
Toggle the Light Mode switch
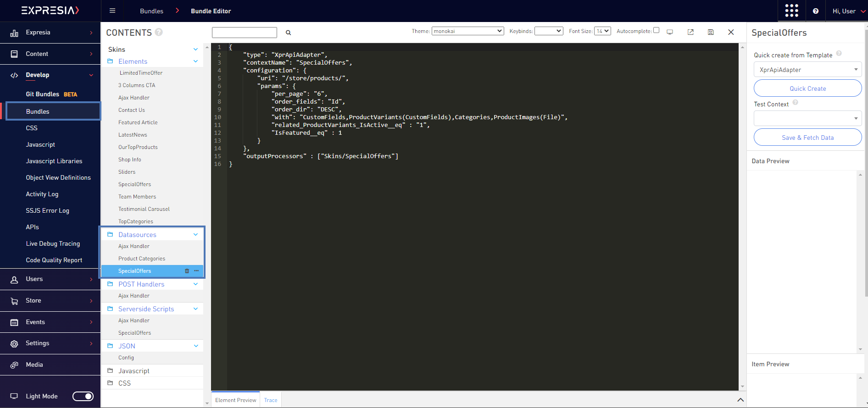pyautogui.click(x=83, y=396)
